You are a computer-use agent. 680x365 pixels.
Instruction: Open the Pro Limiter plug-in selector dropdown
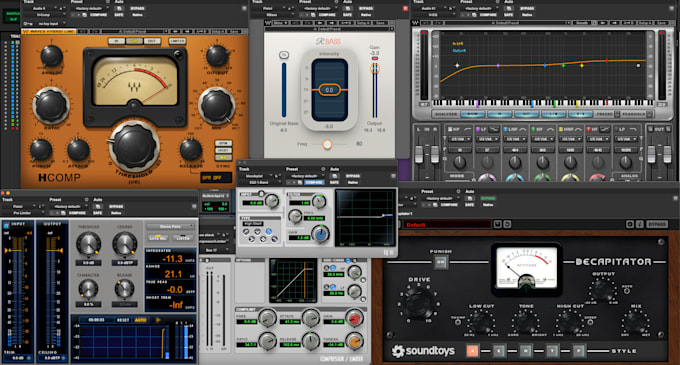point(23,213)
